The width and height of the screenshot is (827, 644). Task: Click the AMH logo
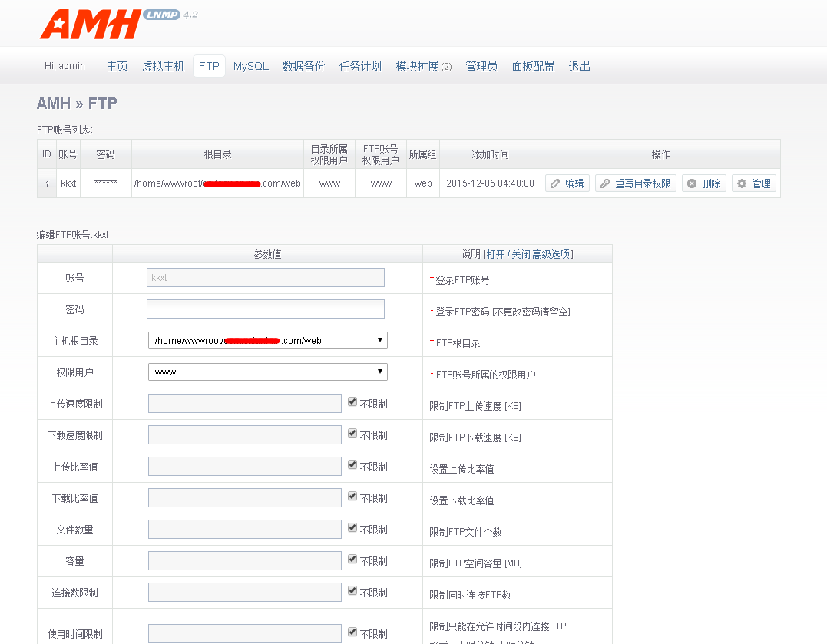pyautogui.click(x=91, y=25)
